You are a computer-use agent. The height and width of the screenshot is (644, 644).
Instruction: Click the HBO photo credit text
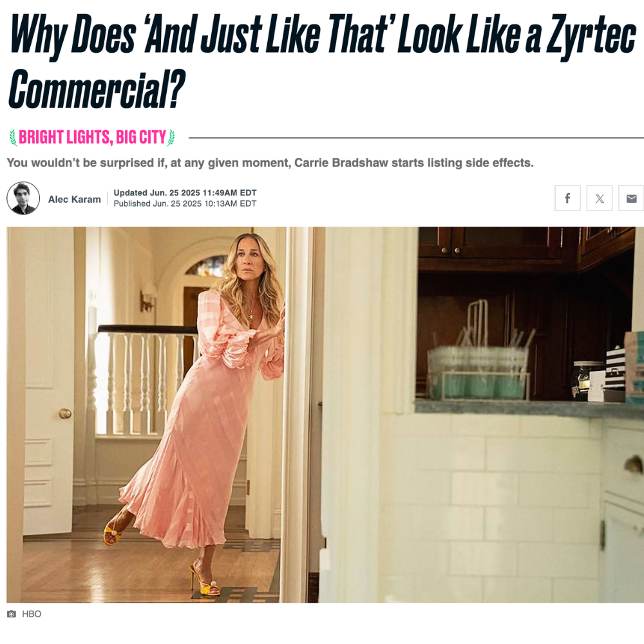pos(32,614)
